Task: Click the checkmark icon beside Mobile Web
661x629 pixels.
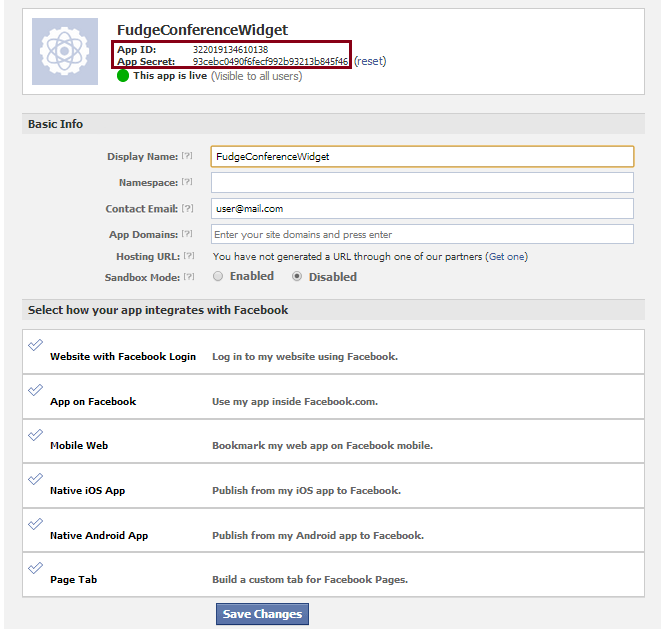Action: click(x=35, y=435)
